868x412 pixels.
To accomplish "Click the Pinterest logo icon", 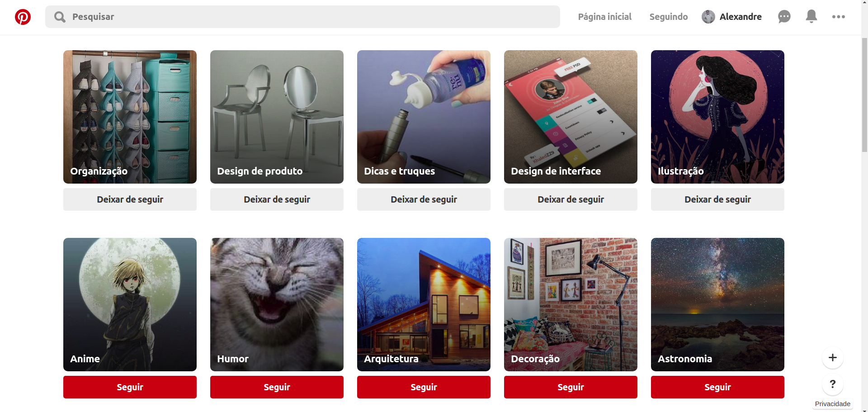I will click(x=23, y=17).
